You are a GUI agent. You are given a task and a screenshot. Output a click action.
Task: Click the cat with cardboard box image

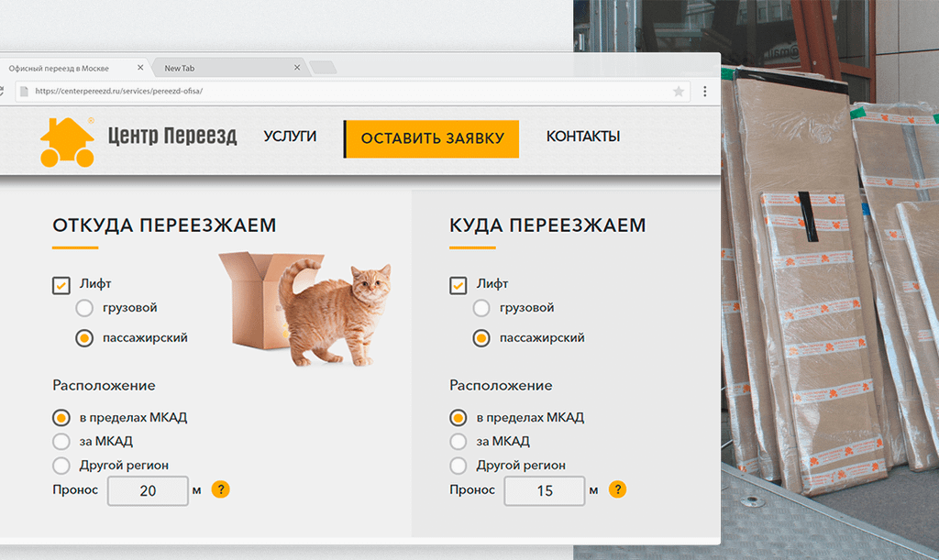[305, 308]
